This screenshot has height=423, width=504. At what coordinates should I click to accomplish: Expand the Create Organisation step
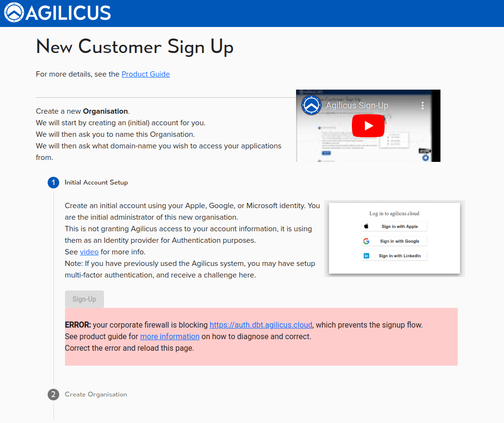[96, 395]
